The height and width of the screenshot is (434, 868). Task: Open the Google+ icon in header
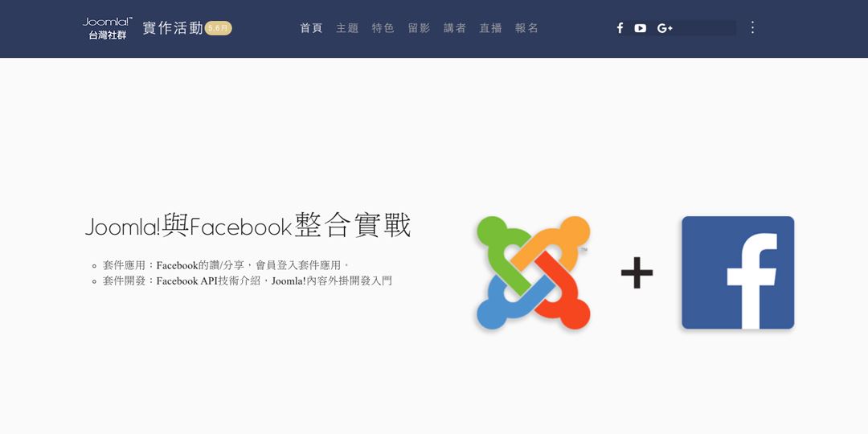665,28
